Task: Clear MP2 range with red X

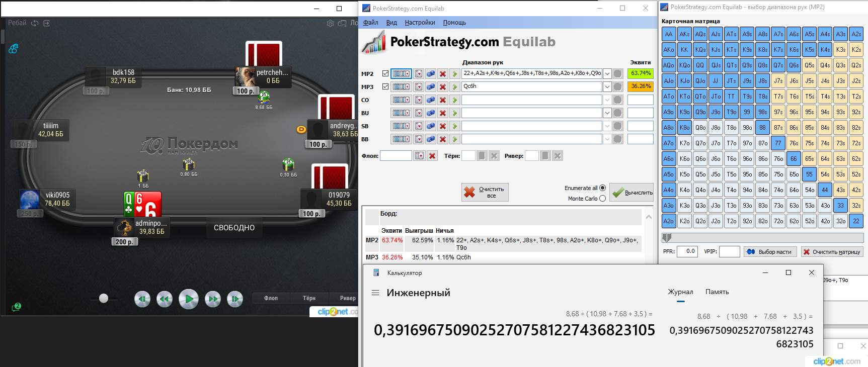Action: pyautogui.click(x=443, y=74)
